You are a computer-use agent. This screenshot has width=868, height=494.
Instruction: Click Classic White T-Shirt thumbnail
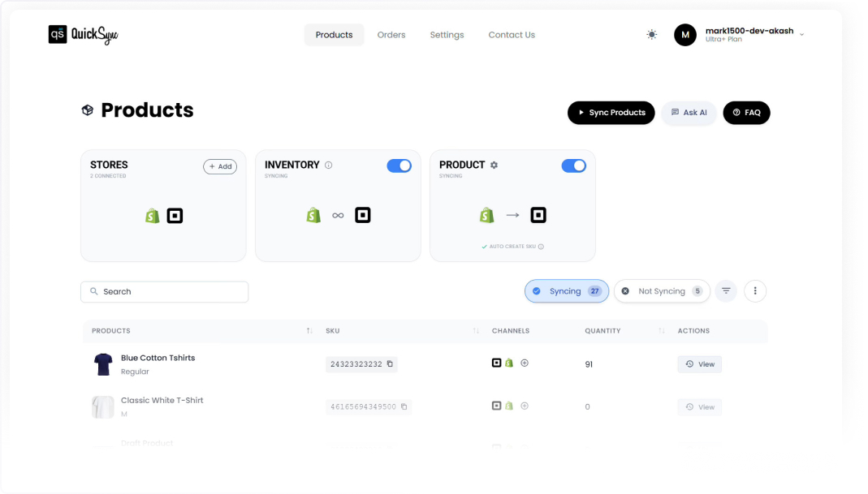103,407
